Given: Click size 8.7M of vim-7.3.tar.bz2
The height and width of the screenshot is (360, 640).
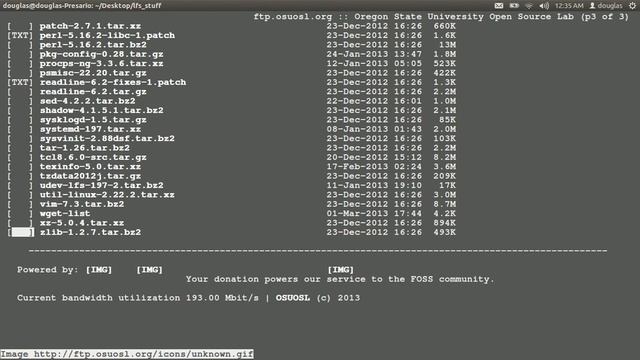Looking at the screenshot, I should click(x=444, y=204).
